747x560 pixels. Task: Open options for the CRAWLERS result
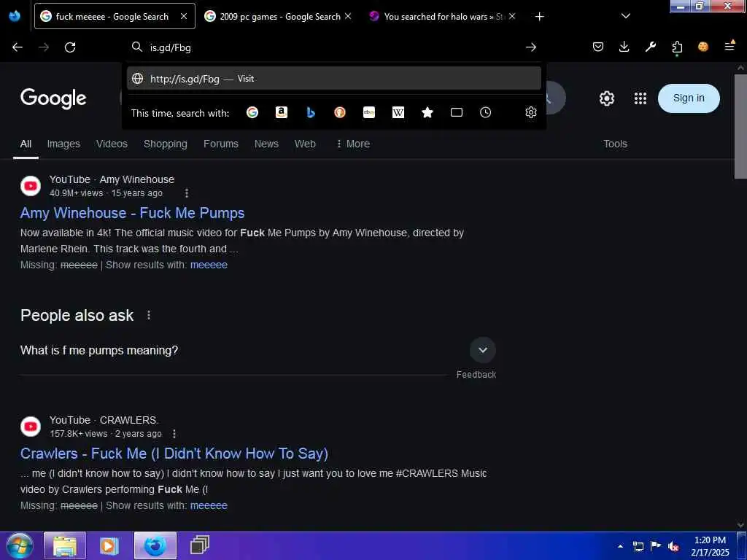pos(174,434)
